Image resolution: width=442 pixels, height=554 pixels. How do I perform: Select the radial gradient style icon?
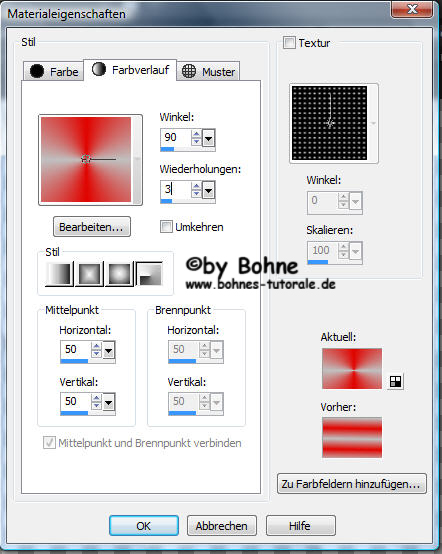tap(149, 274)
